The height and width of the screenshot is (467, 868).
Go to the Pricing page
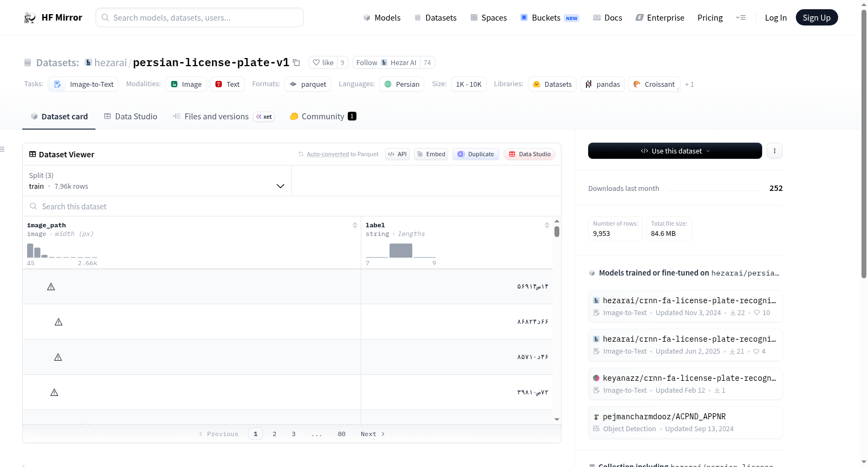710,18
